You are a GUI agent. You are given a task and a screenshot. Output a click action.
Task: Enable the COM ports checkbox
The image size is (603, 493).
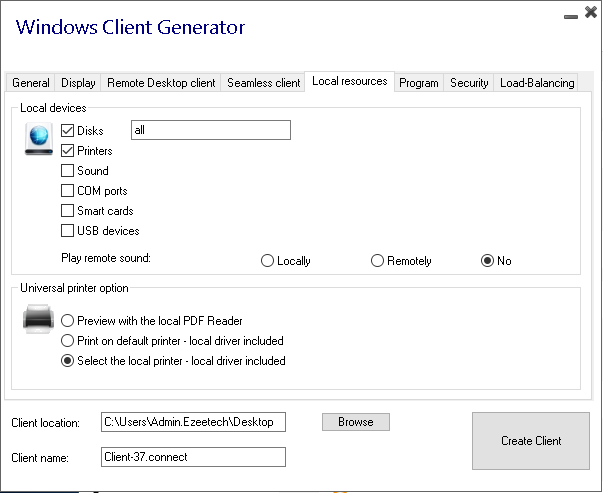click(x=68, y=191)
